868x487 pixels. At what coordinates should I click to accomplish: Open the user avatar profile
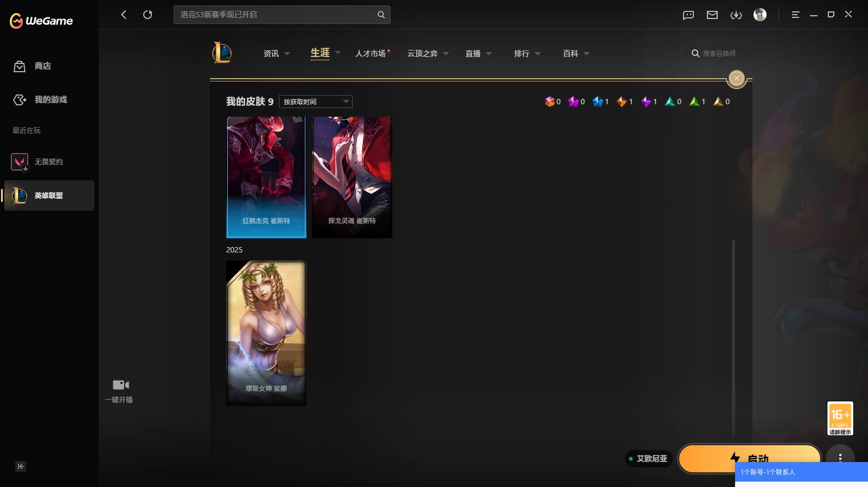[x=760, y=15]
